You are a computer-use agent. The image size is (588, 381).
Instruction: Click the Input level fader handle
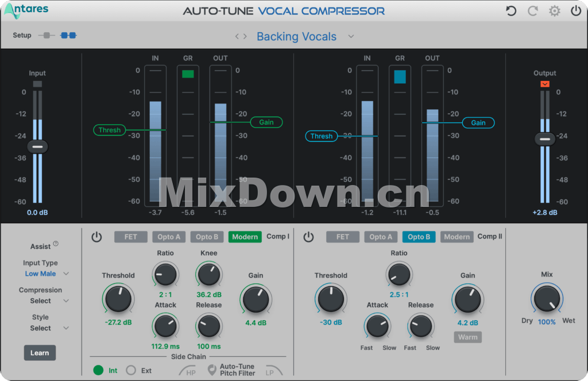[37, 147]
